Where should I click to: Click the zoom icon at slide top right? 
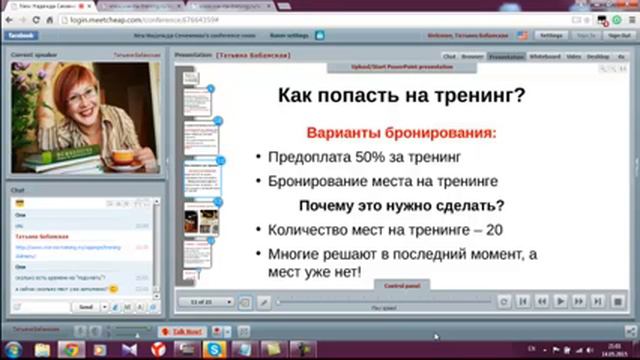point(603,69)
